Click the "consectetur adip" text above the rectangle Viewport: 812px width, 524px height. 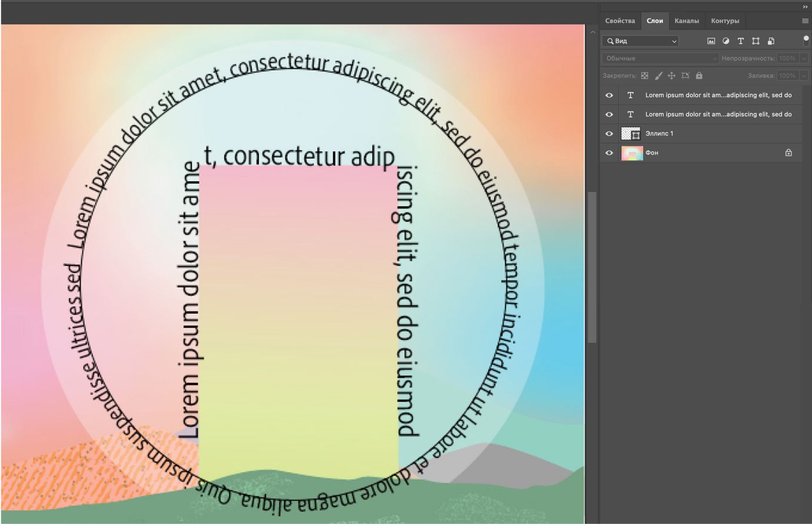pyautogui.click(x=309, y=156)
